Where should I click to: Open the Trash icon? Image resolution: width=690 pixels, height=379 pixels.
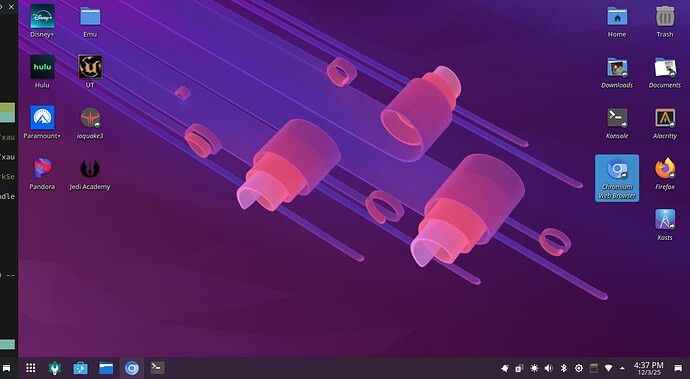click(x=665, y=17)
